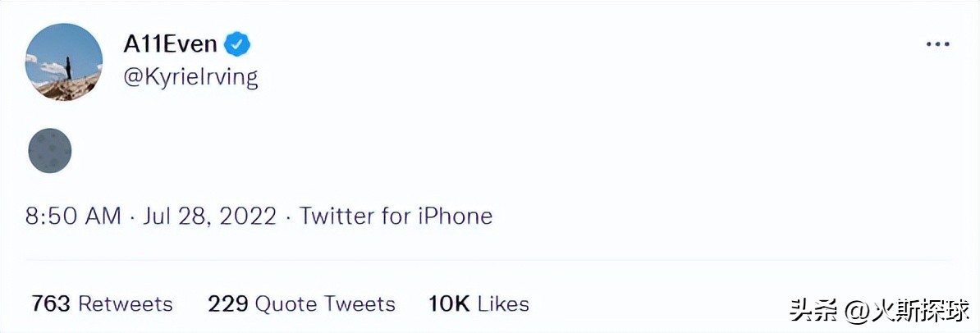This screenshot has height=333, width=980.
Task: Click the gray emoji in the tweet body
Action: [x=50, y=151]
